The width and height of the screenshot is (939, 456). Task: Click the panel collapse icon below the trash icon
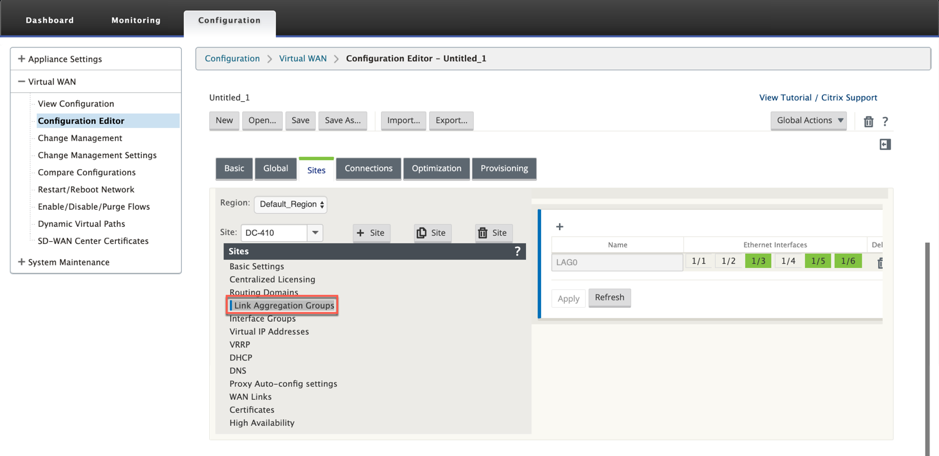[885, 145]
